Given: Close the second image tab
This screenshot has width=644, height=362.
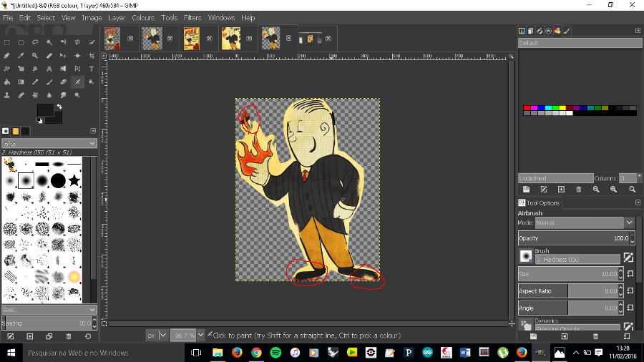Looking at the screenshot, I should point(170,38).
